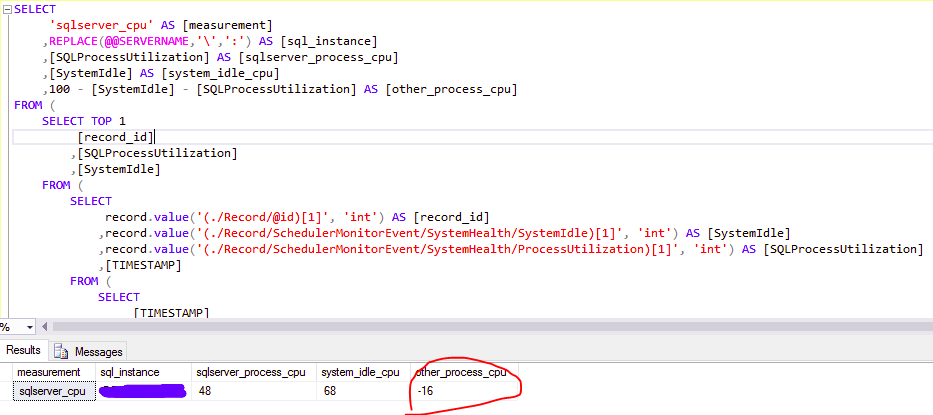
Task: Place cursor on the [record_id] line
Action: click(472, 138)
